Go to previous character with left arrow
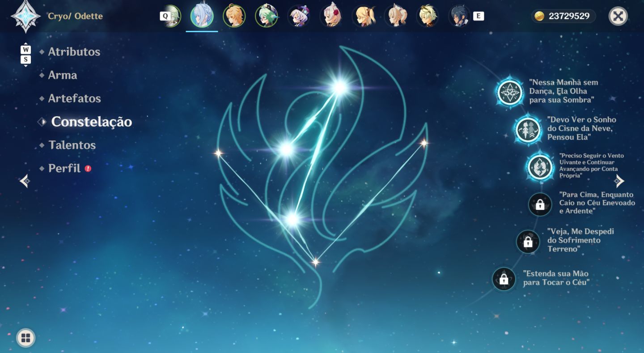The width and height of the screenshot is (644, 353). pyautogui.click(x=25, y=181)
